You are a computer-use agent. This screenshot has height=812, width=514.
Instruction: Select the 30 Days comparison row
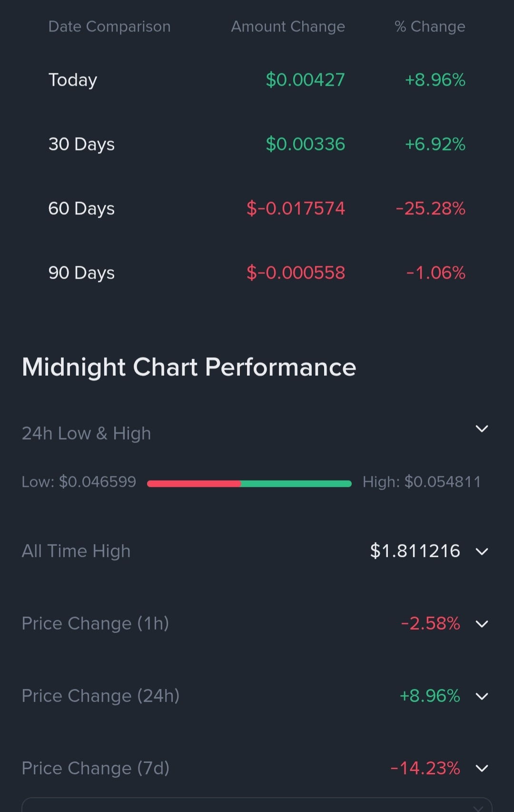pyautogui.click(x=257, y=144)
